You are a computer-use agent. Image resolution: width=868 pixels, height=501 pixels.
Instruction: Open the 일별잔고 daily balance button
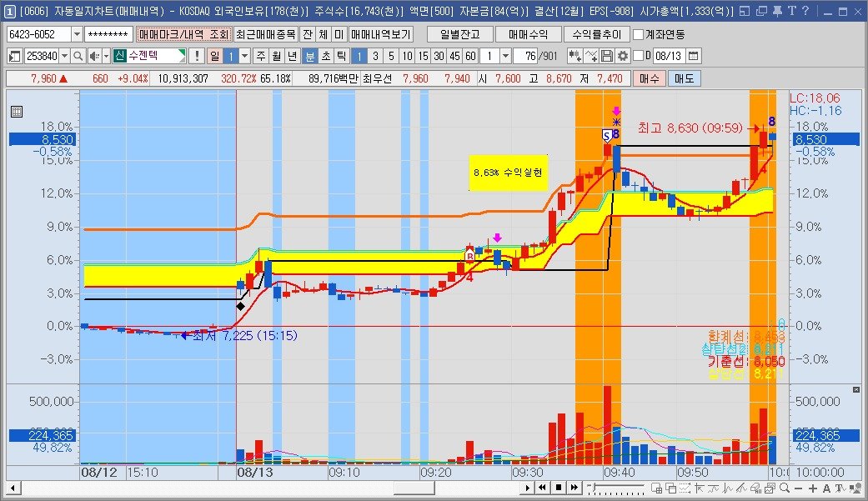[x=459, y=34]
